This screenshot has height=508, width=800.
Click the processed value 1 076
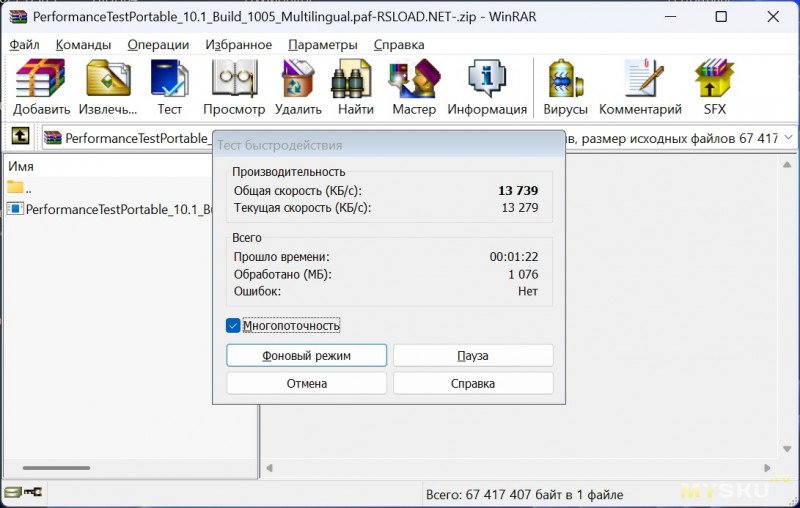pos(523,274)
